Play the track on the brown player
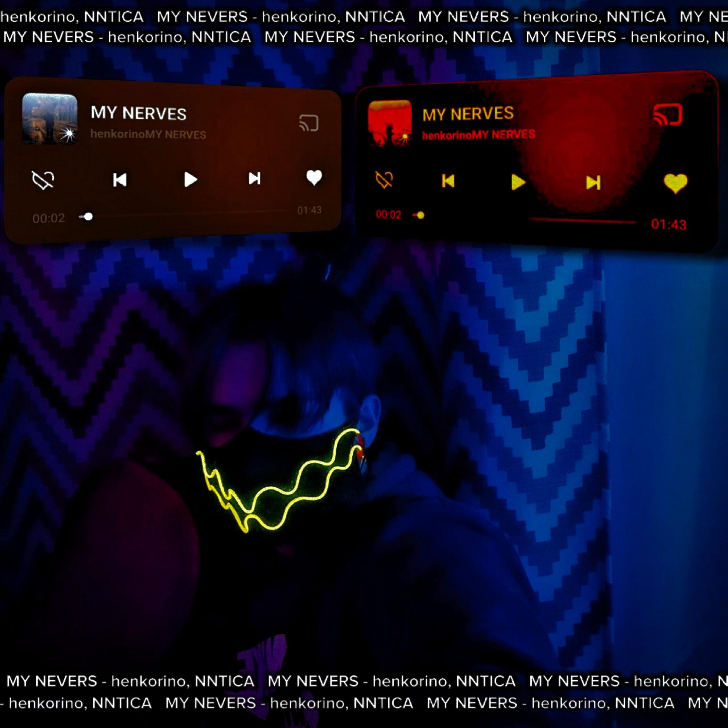The height and width of the screenshot is (728, 728). point(191,179)
